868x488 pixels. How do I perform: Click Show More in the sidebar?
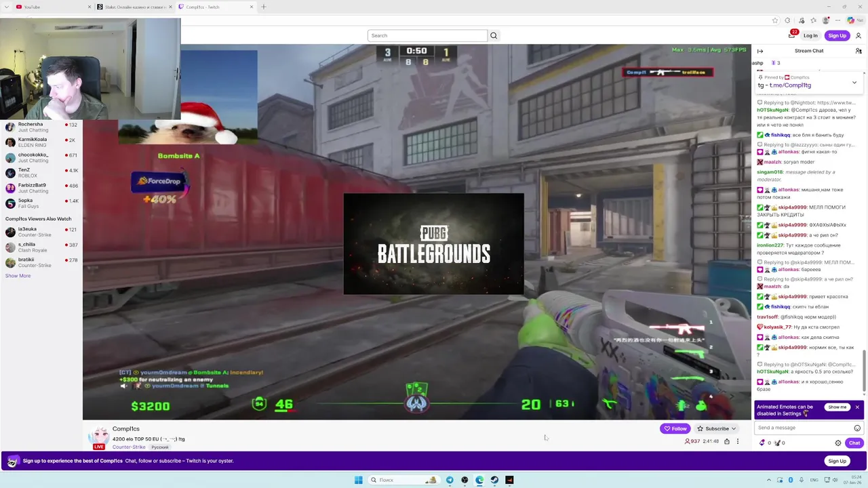pos(18,276)
